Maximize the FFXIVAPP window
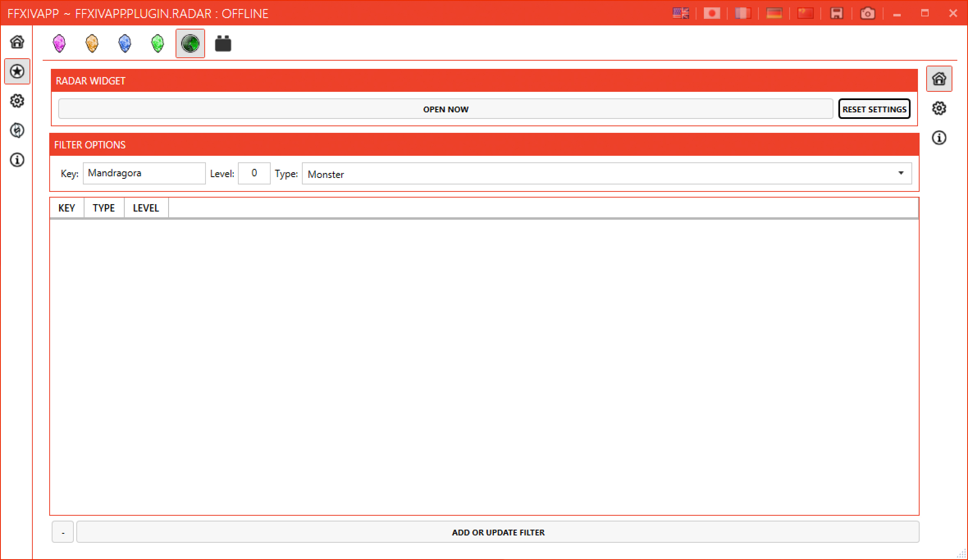968x560 pixels. [x=925, y=13]
